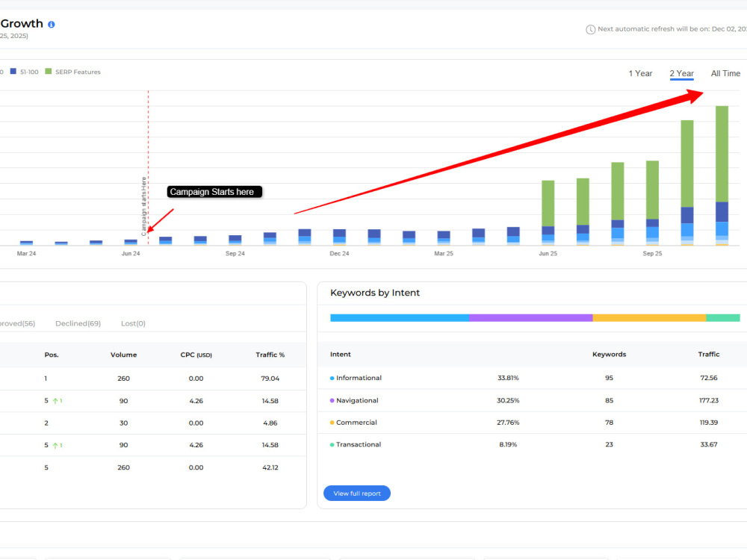Click the Commercial intent row label
Image resolution: width=747 pixels, height=560 pixels.
tap(356, 423)
